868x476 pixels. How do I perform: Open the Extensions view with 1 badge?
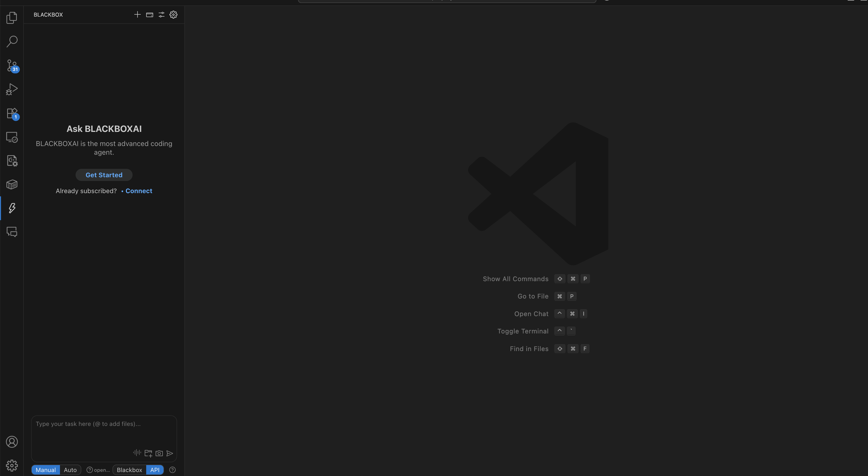[12, 113]
